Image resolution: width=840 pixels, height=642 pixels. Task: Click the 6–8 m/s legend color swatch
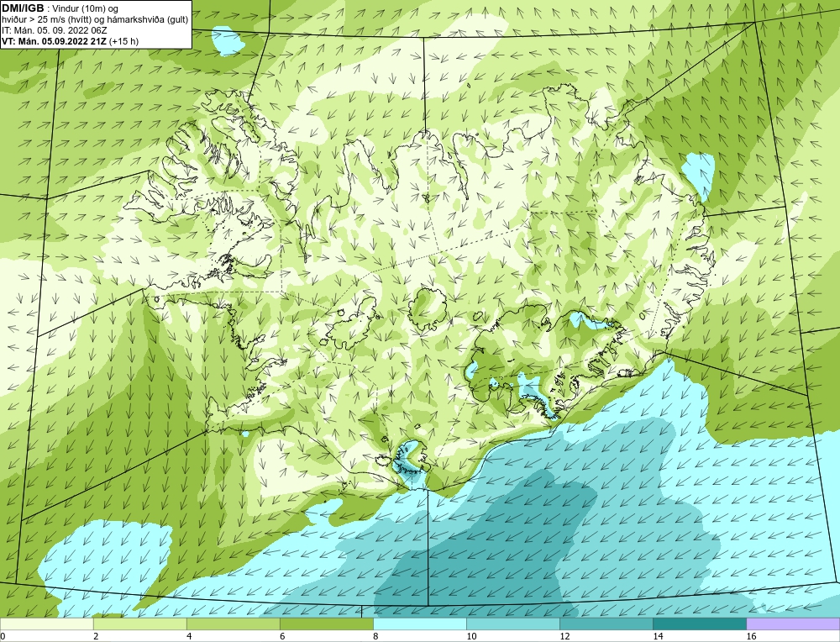(x=326, y=624)
